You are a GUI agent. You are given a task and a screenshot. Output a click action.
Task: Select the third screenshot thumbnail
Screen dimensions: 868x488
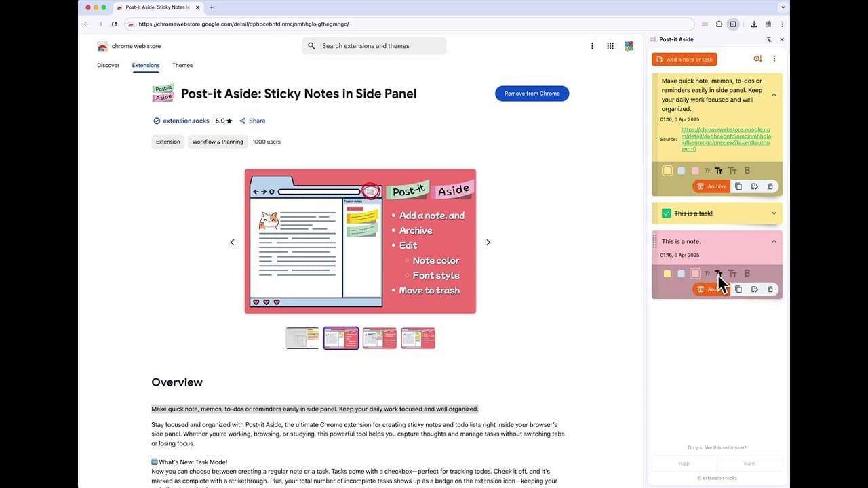pos(380,338)
